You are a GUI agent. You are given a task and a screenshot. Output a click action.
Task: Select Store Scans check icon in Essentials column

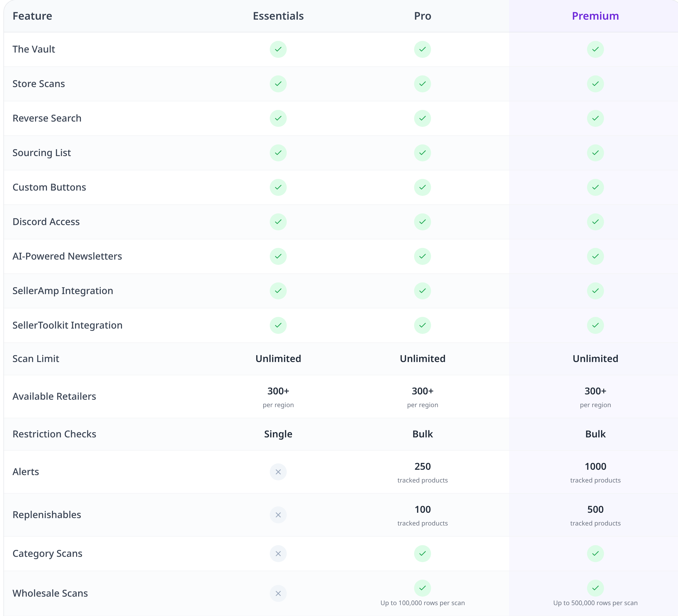(278, 84)
